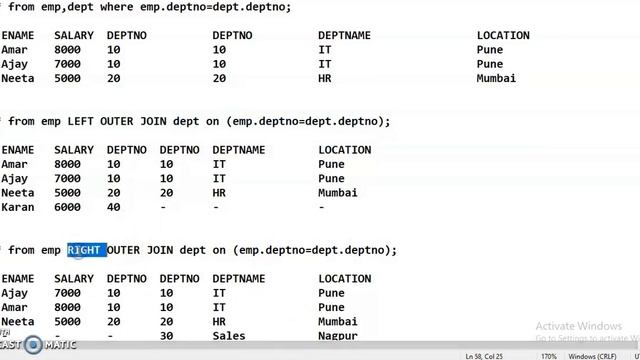Screen dimensions: 640x360
Task: Click HR in the first result table
Action: 324,78
